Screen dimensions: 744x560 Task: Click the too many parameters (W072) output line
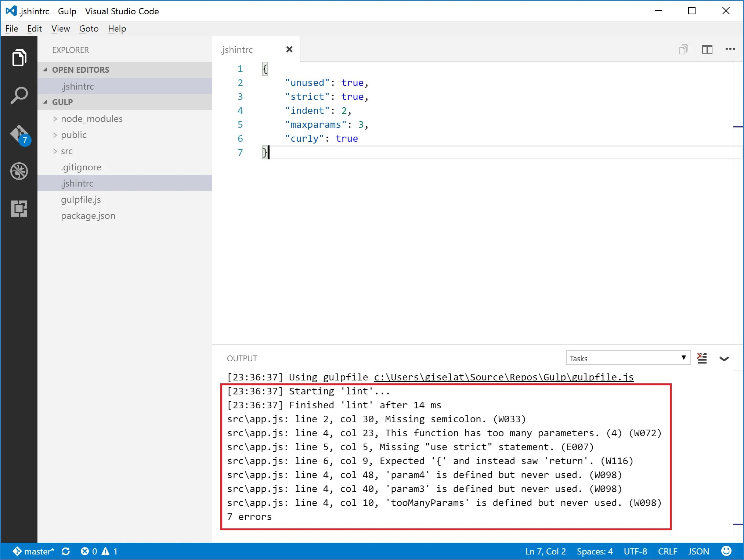[444, 433]
